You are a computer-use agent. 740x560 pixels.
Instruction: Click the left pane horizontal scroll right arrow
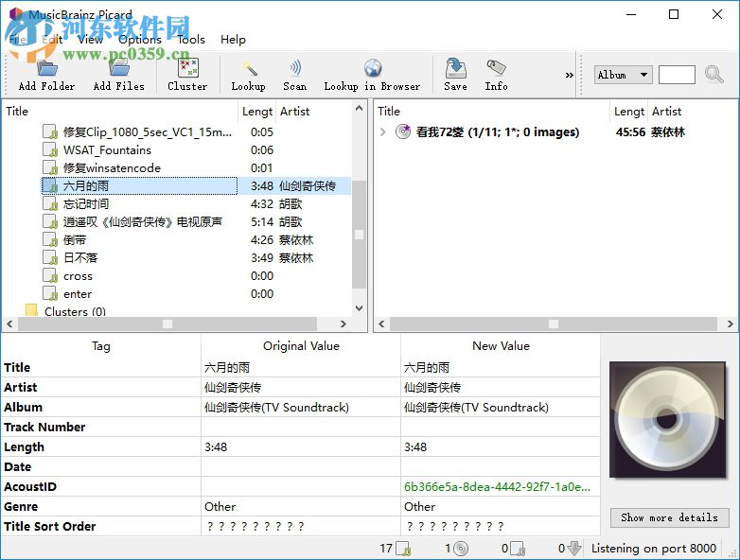click(344, 324)
